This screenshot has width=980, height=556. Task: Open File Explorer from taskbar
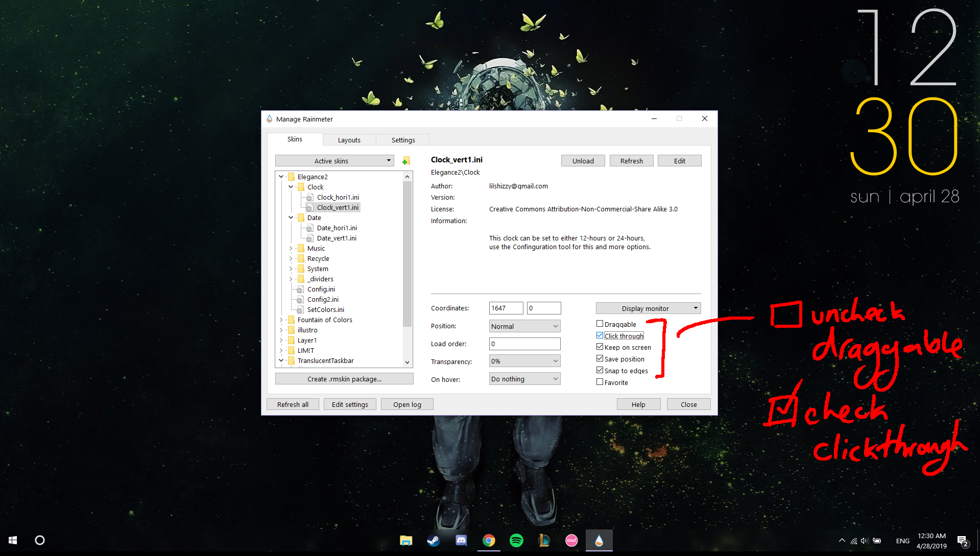[x=406, y=540]
